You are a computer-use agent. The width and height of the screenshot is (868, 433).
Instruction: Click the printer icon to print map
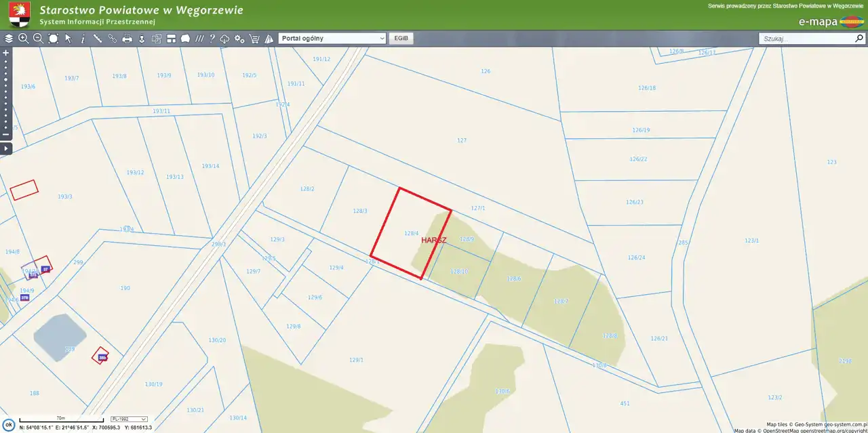[x=127, y=39]
